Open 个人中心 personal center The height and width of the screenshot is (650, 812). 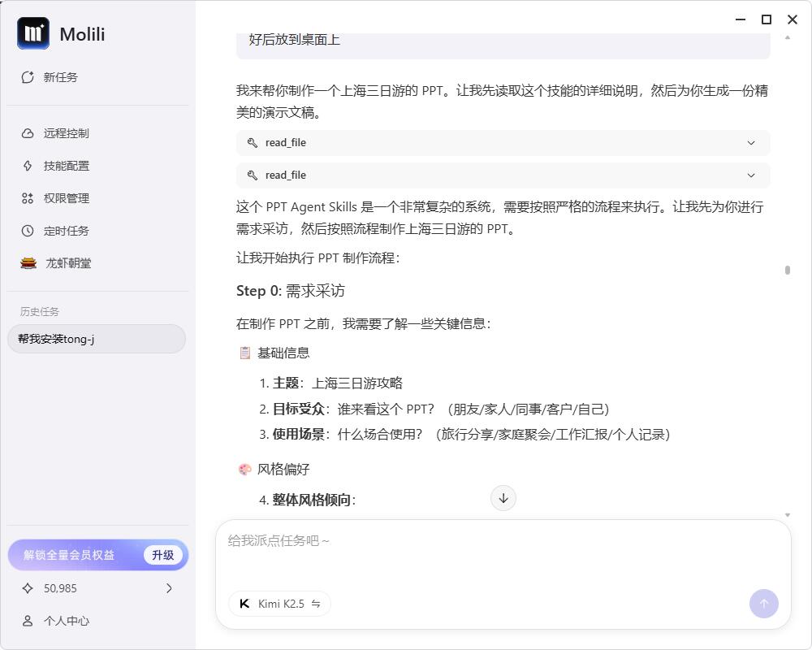66,621
